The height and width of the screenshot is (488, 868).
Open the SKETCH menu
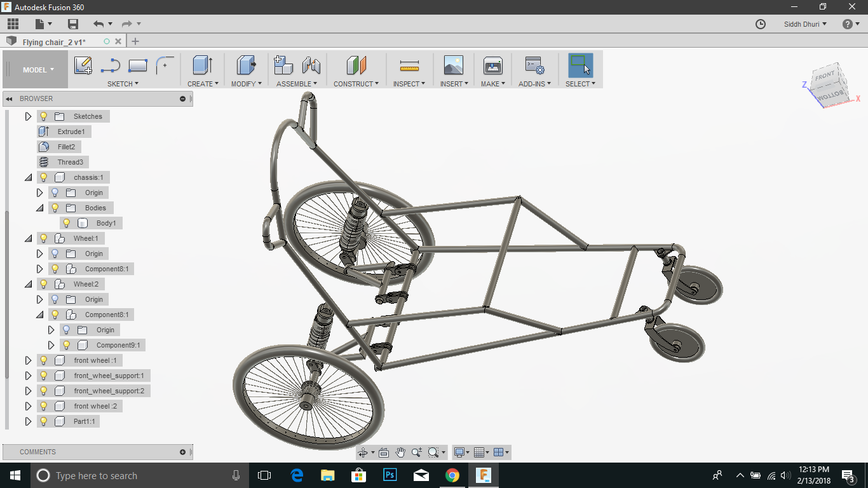[x=123, y=84]
